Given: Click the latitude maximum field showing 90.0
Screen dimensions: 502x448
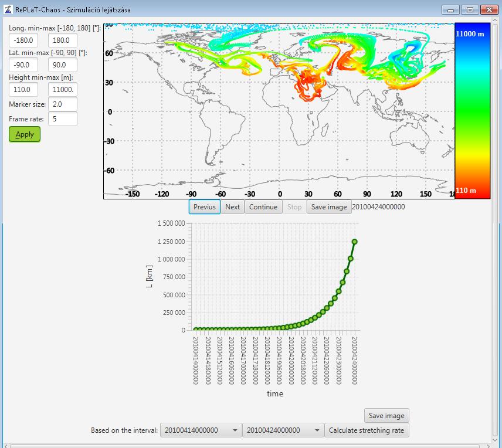Looking at the screenshot, I should pos(62,65).
